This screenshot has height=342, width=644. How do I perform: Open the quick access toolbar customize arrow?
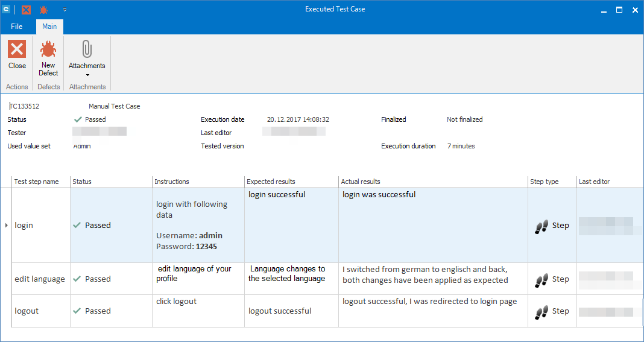coord(65,10)
